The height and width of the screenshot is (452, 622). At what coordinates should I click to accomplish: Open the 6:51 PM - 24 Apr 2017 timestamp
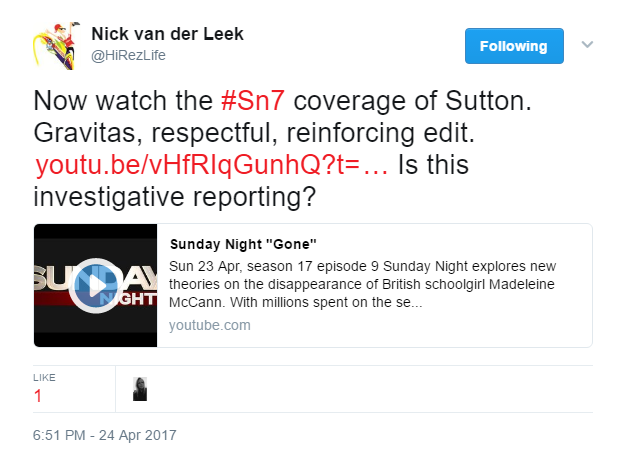(x=105, y=435)
